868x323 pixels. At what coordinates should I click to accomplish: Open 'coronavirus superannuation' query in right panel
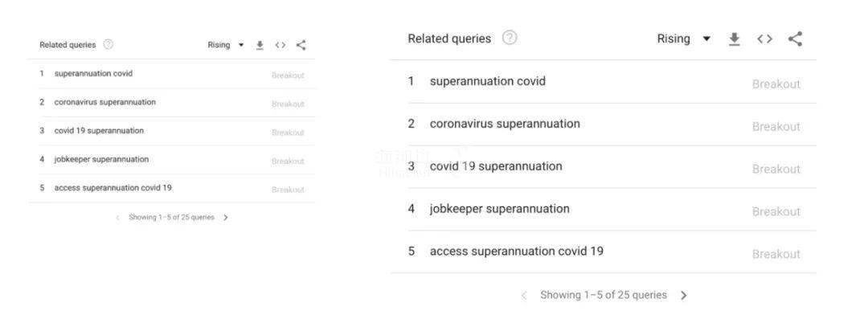click(x=505, y=124)
